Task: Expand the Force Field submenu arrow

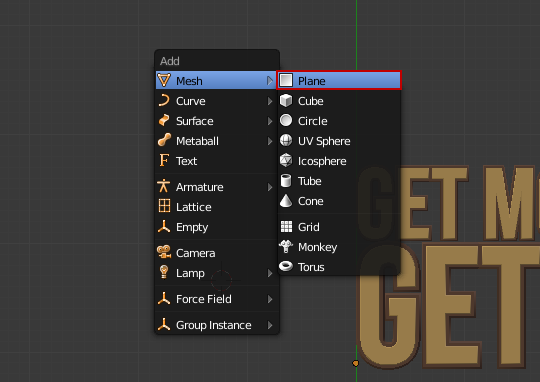Action: click(x=270, y=299)
